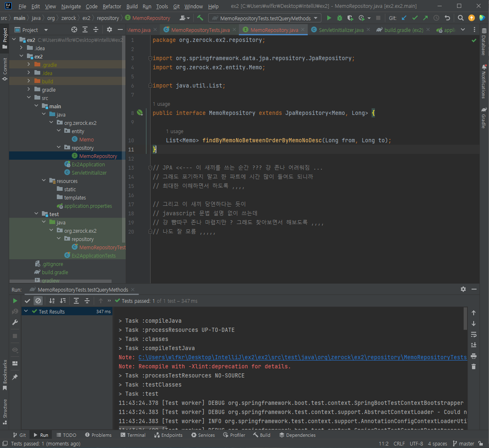The image size is (489, 448).
Task: Update project via Git blue arrow
Action: click(404, 18)
